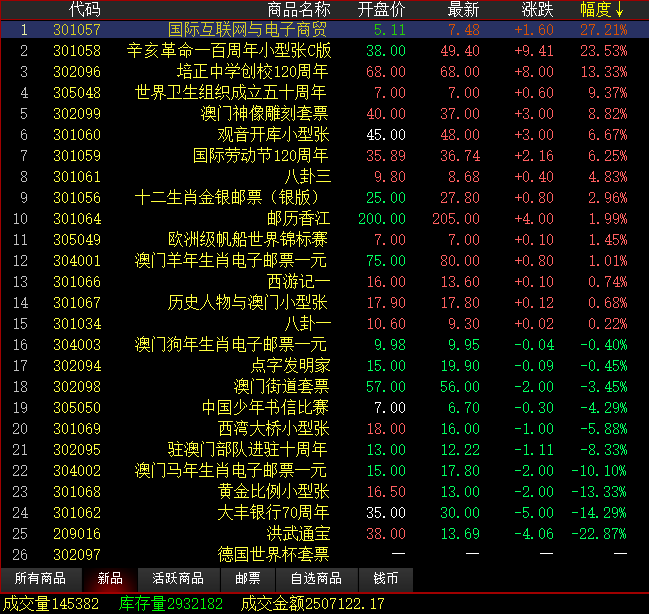This screenshot has height=614, width=649.
Task: Open 澳门街道套票 item
Action: [324, 387]
